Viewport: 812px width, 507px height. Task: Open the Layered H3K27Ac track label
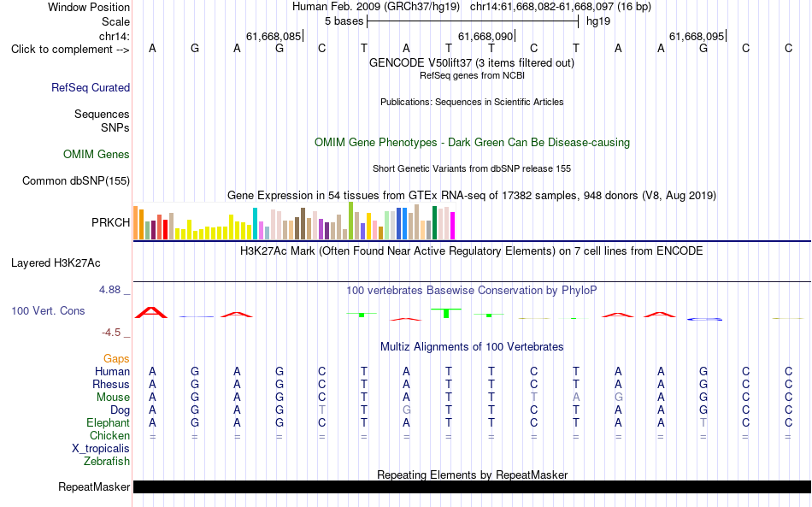point(56,262)
